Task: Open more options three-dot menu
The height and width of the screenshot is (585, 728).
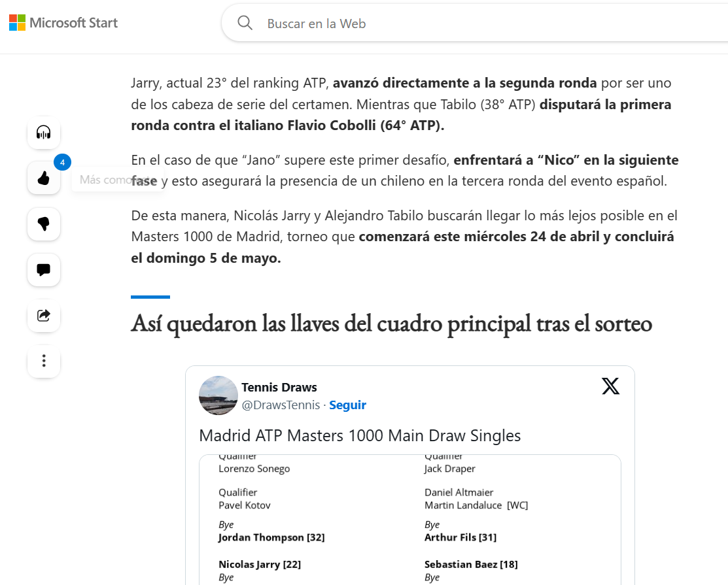Action: coord(44,361)
